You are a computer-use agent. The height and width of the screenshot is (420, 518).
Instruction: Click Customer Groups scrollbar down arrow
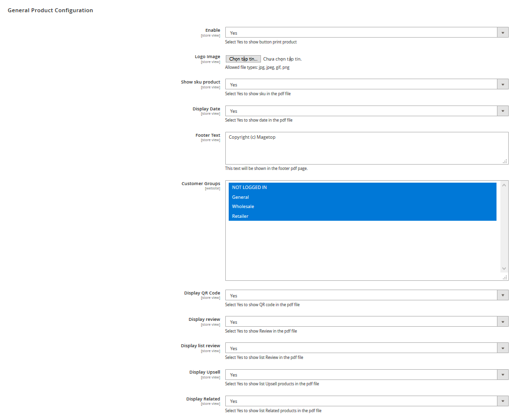tap(504, 269)
